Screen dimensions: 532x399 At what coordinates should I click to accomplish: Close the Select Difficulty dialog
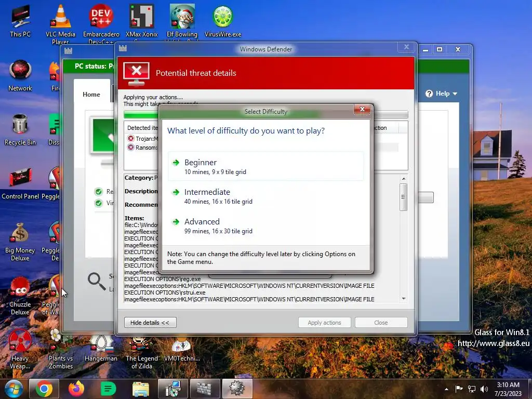pyautogui.click(x=362, y=109)
